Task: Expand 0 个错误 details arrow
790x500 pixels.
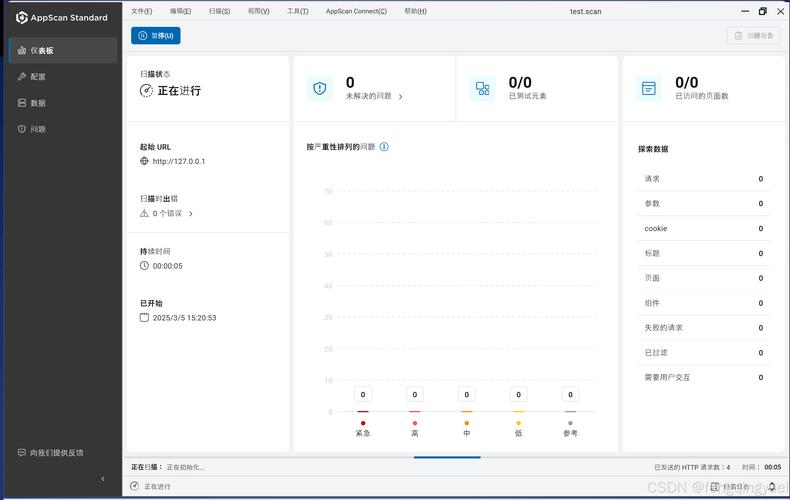Action: tap(190, 214)
